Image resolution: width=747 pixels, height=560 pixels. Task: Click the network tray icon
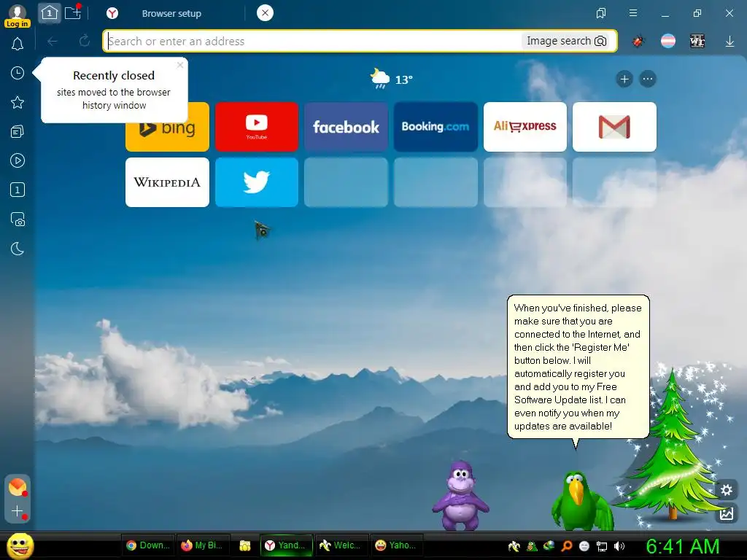tap(602, 546)
